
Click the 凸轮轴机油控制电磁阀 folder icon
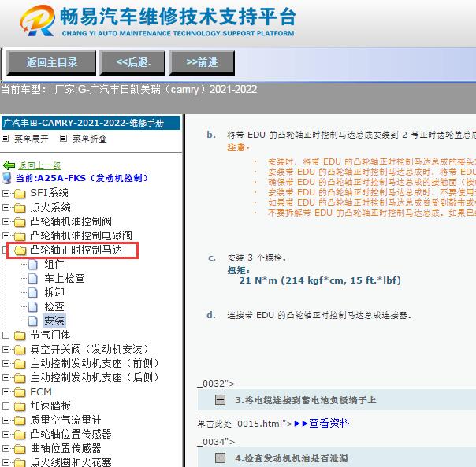tap(20, 236)
